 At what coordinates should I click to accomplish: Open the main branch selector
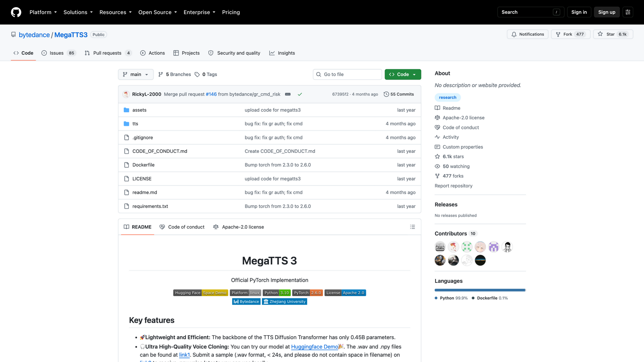(x=136, y=74)
